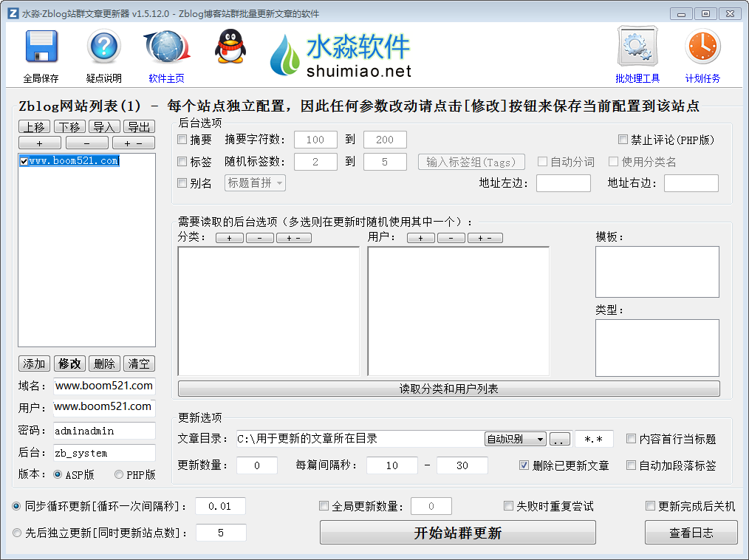Viewport: 749px width, 560px height.
Task: Click the 模板 list box
Action: coord(657,272)
